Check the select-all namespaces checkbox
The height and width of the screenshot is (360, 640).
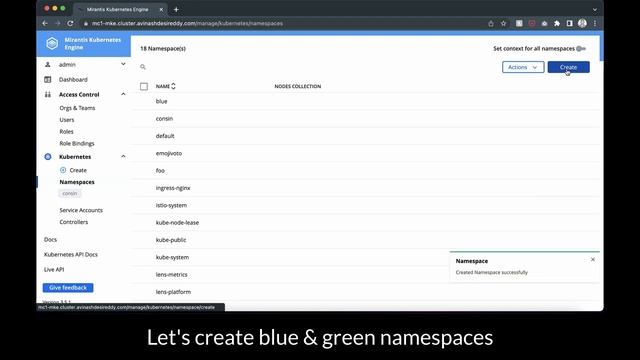point(144,87)
